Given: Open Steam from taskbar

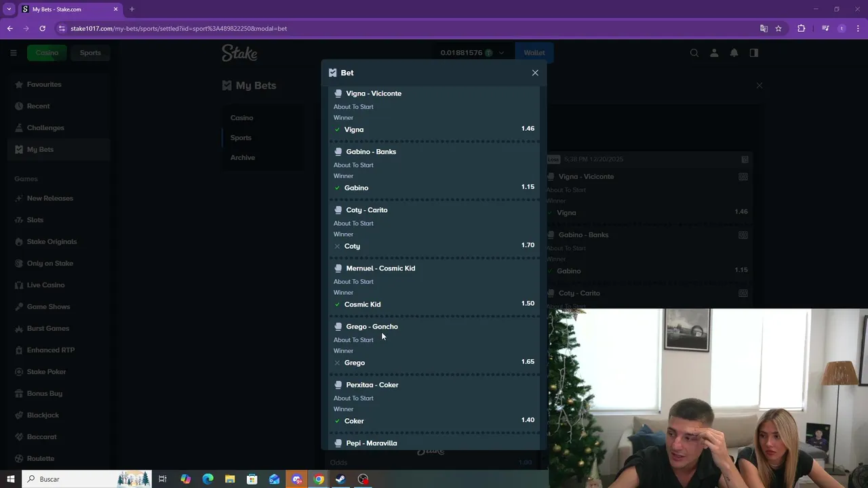Looking at the screenshot, I should 340,479.
